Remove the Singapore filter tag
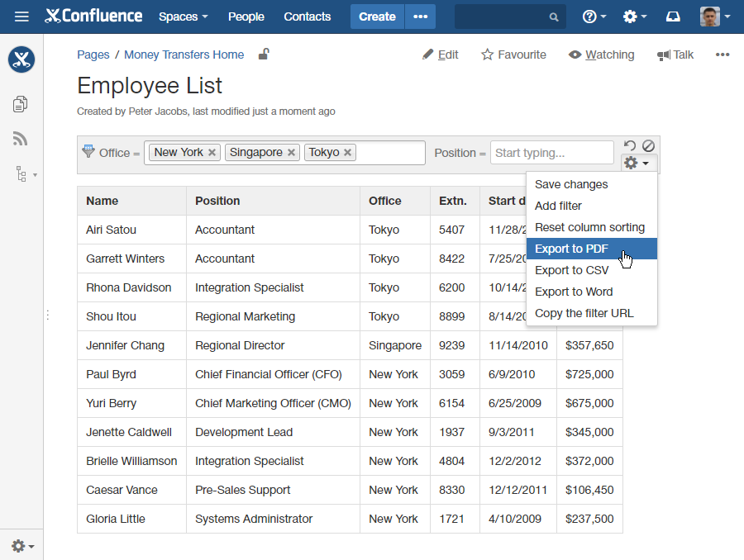This screenshot has height=560, width=744. click(292, 153)
